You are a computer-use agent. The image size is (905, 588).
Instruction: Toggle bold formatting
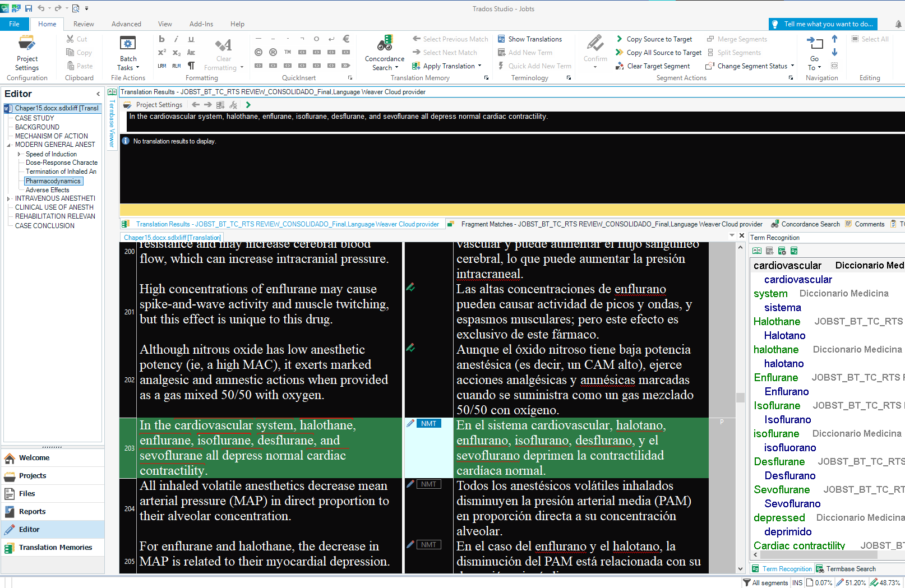[x=161, y=39]
